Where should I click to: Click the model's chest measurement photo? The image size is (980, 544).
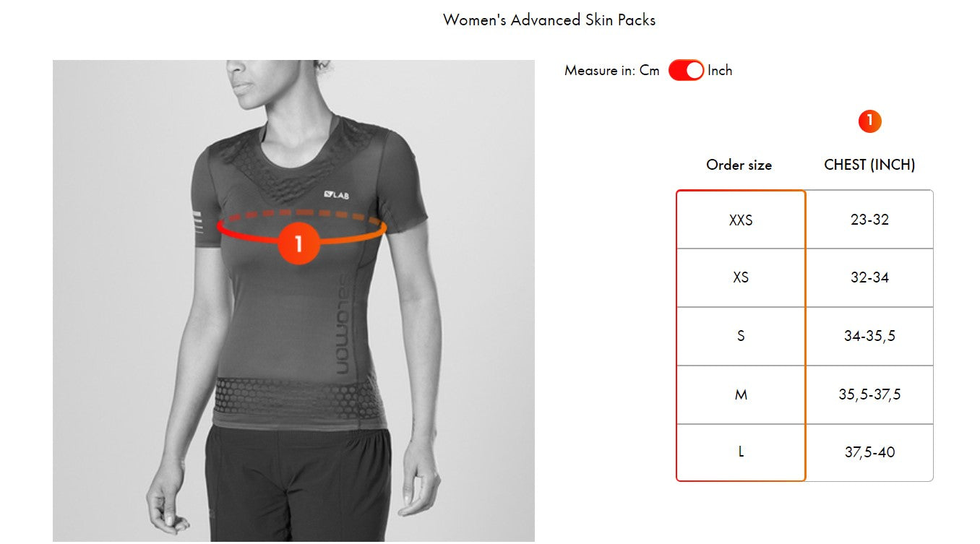293,301
